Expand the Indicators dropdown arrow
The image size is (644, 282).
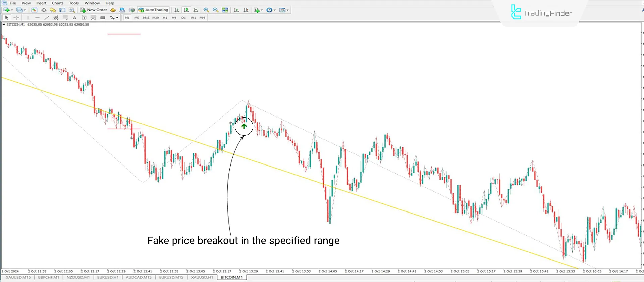(262, 10)
